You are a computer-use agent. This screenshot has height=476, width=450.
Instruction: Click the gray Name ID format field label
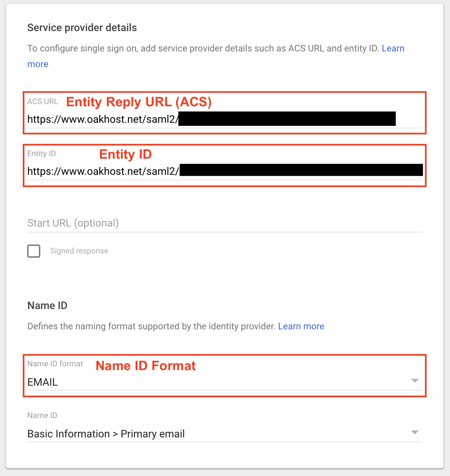55,364
